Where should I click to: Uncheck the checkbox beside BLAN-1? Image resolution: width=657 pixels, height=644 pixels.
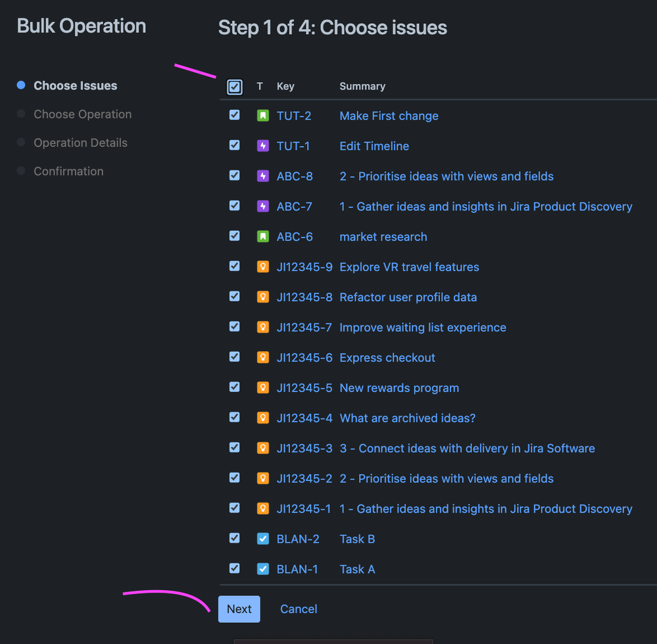point(234,568)
